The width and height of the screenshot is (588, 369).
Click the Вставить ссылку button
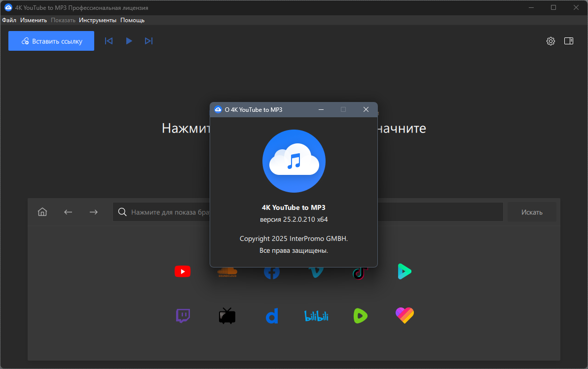click(x=51, y=41)
